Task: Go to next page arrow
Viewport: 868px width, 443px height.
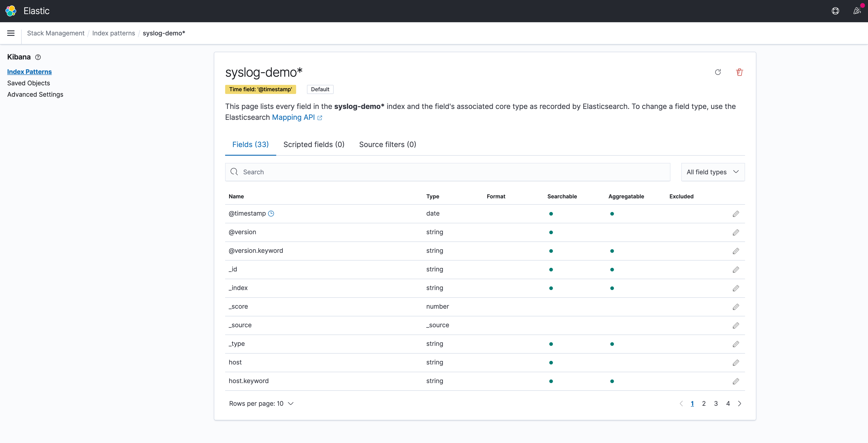Action: (740, 404)
